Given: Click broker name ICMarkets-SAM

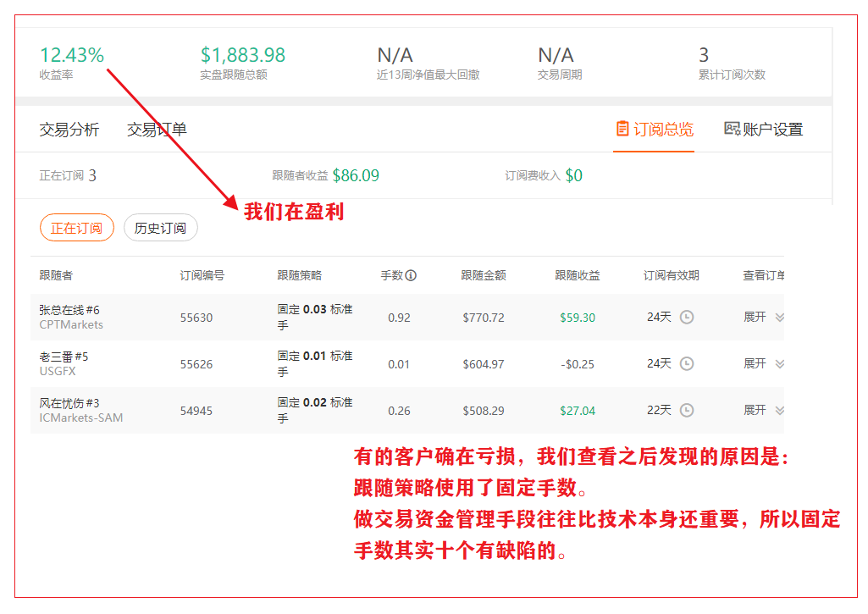Looking at the screenshot, I should point(80,418).
